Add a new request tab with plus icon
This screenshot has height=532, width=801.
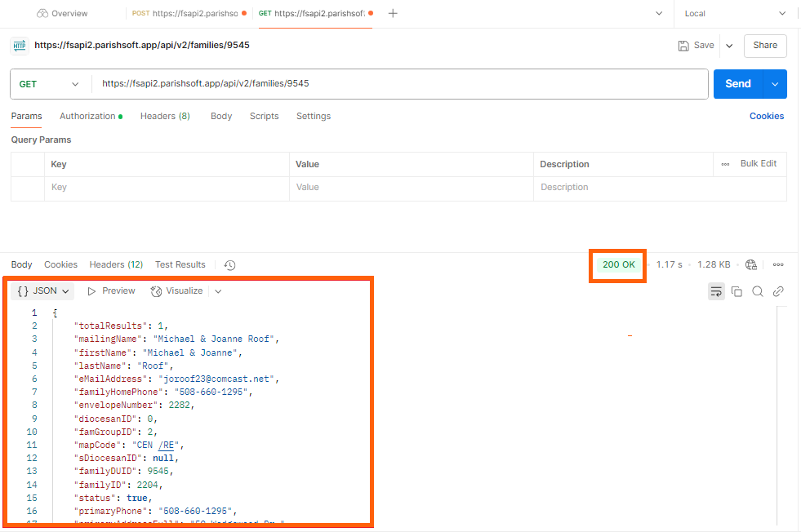pyautogui.click(x=392, y=13)
